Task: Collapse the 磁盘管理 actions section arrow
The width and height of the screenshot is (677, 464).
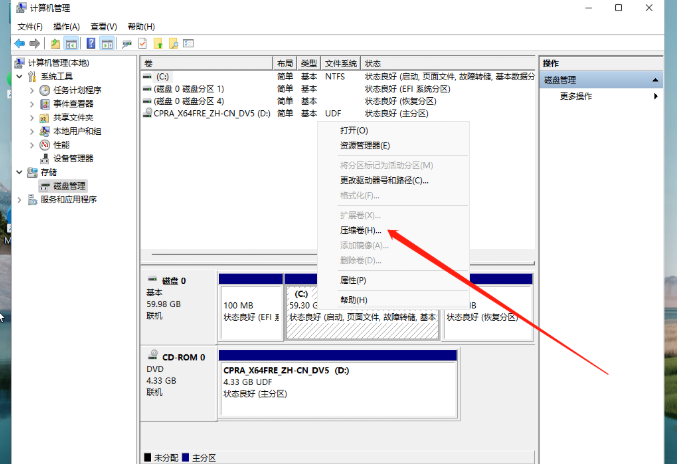Action: click(x=656, y=79)
